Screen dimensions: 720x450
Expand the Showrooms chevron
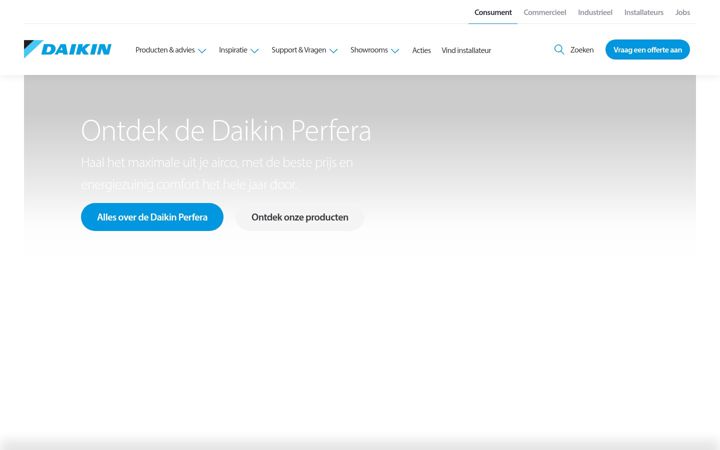tap(395, 51)
